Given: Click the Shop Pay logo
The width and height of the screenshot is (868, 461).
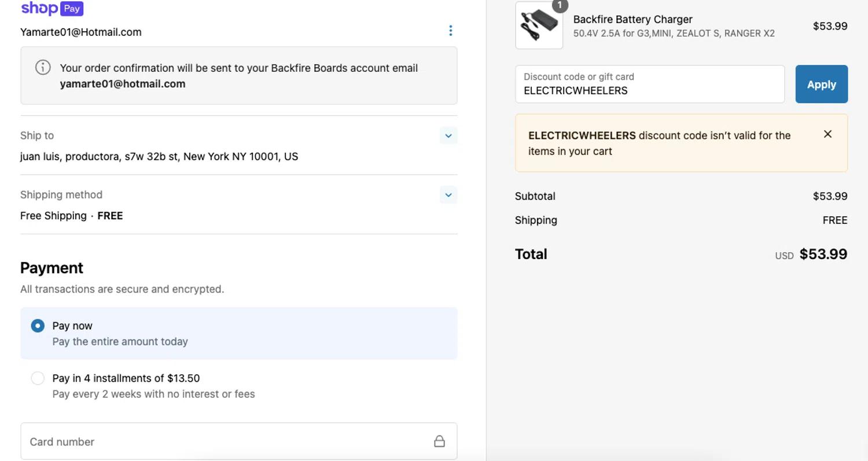Looking at the screenshot, I should [52, 9].
